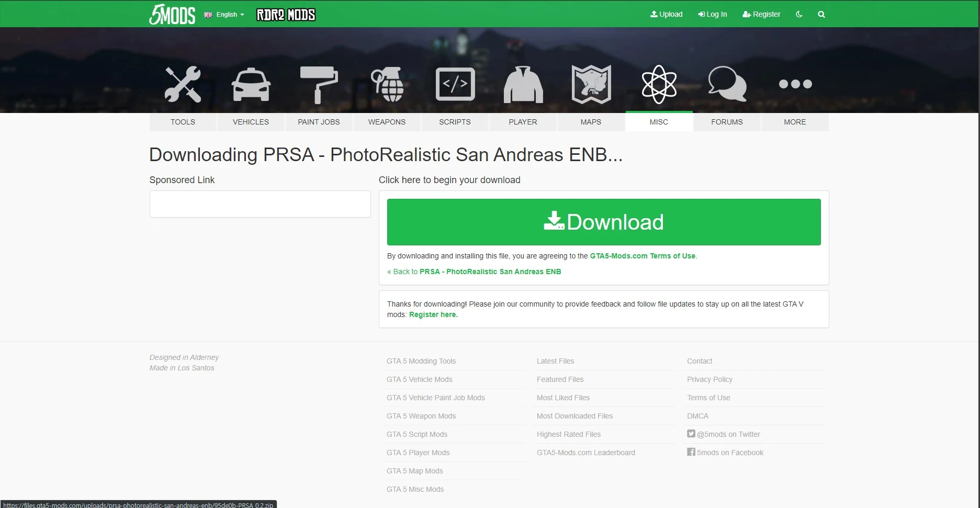
Task: Open GTA 5 Vehicle Paint Job Mods link
Action: pyautogui.click(x=435, y=398)
